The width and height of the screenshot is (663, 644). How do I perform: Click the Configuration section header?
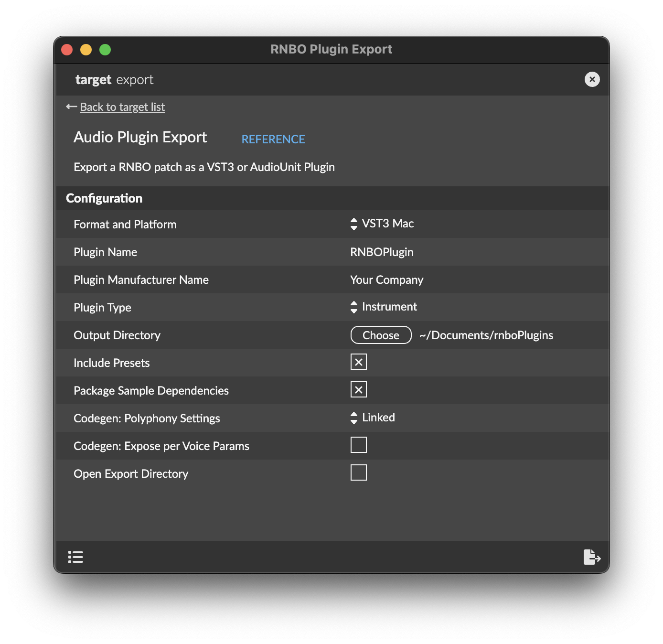104,198
